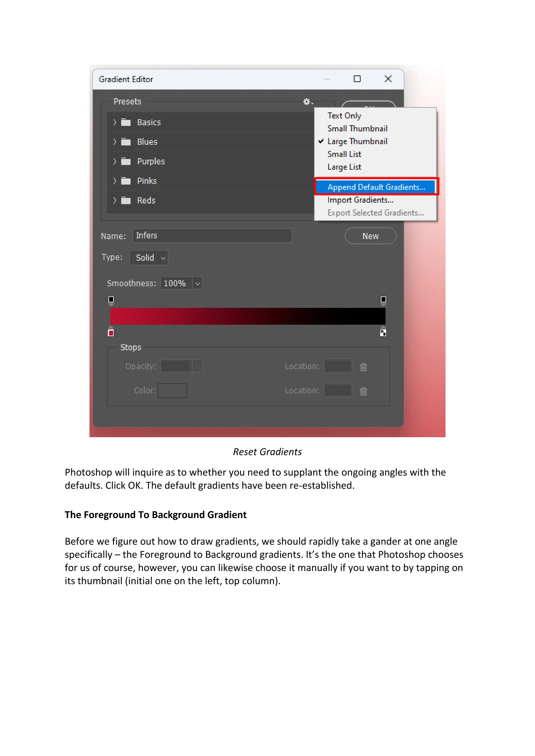This screenshot has width=535, height=756.
Task: Open the Opacity value dropdown arrow
Action: click(197, 366)
